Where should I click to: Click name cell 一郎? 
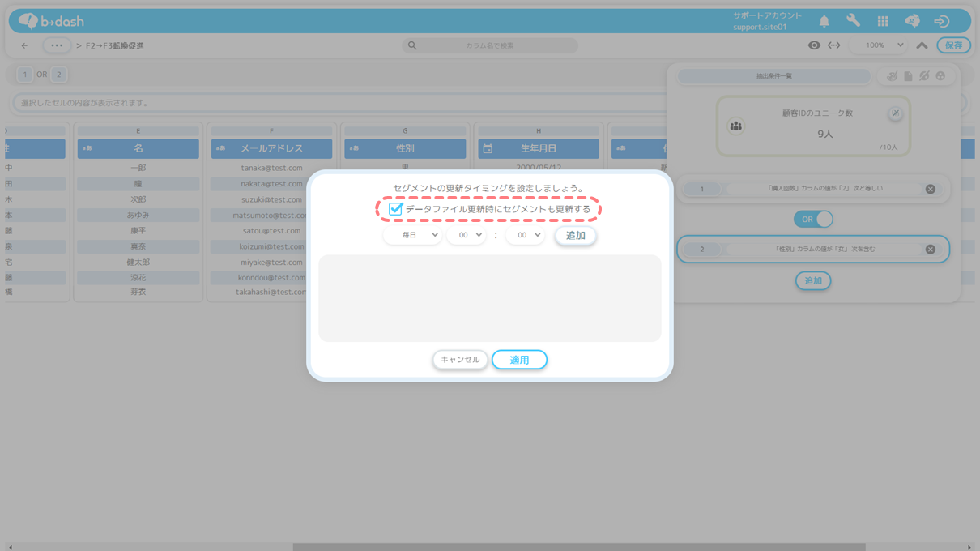click(138, 168)
